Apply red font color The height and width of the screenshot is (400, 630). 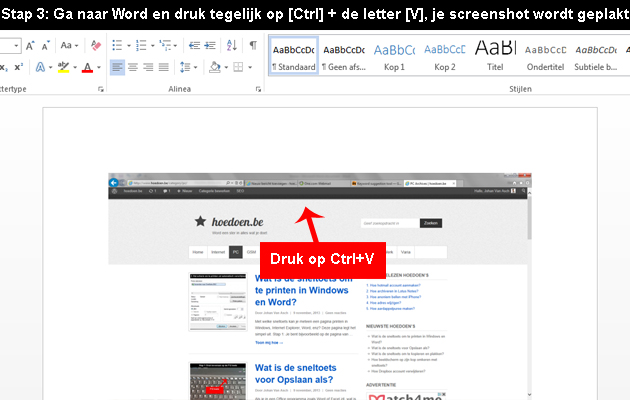point(88,67)
